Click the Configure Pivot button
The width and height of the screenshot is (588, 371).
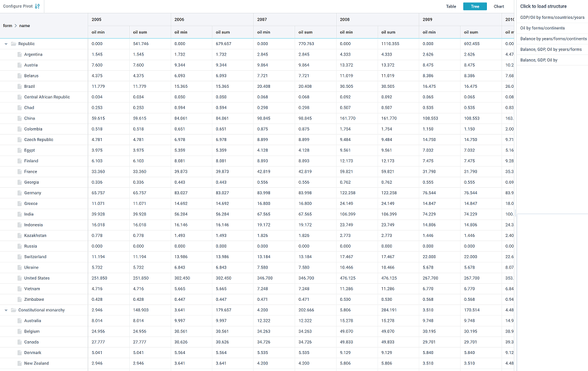point(22,6)
